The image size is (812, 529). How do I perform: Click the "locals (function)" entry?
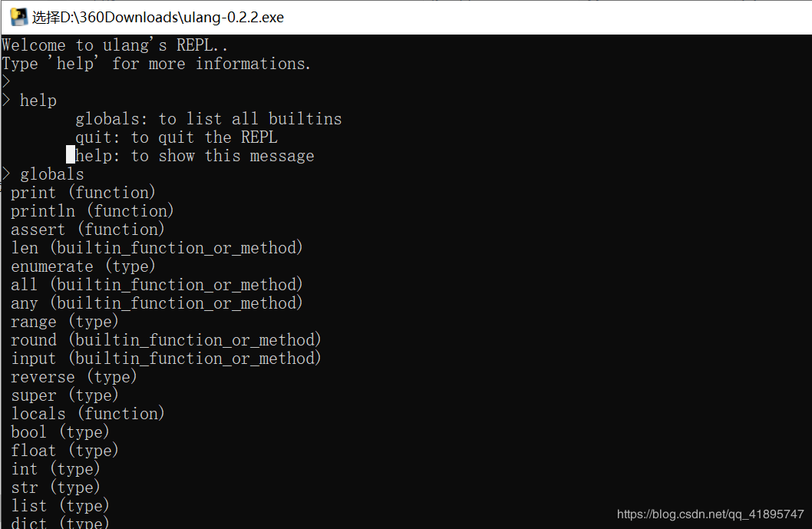pos(87,414)
